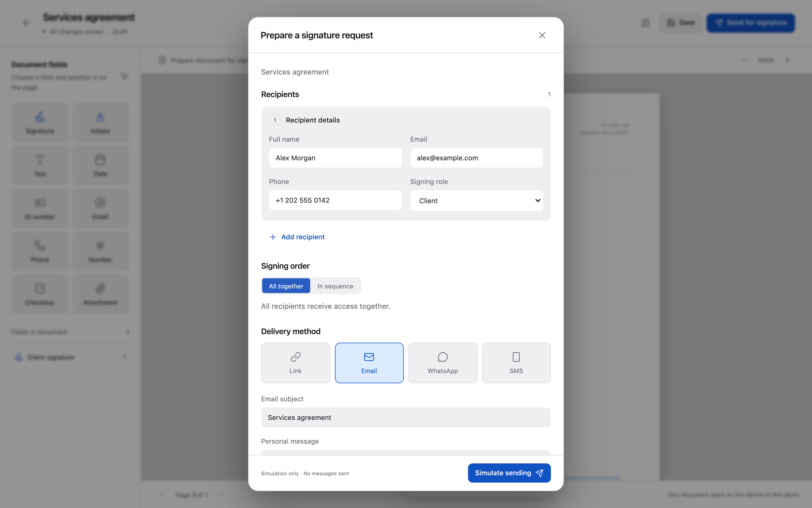Screen dimensions: 812x508
Task: Select the Signature field tool in sidebar
Action: click(40, 122)
